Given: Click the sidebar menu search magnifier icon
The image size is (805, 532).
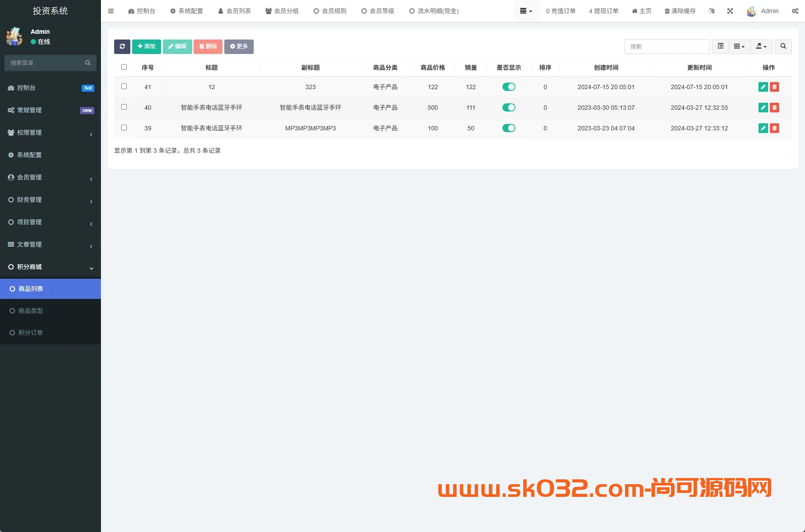Looking at the screenshot, I should pos(88,63).
